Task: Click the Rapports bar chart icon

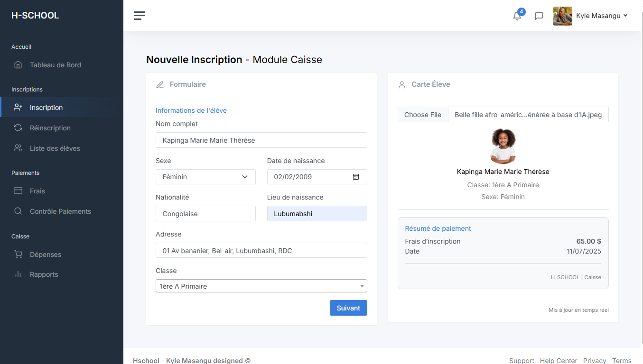Action: click(18, 274)
